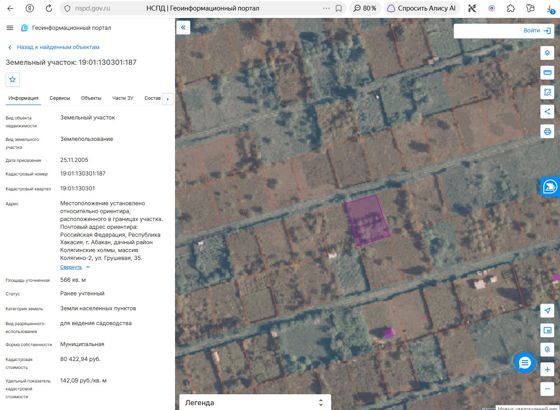Click the share icon on map toolbar
The width and height of the screenshot is (560, 410).
coord(547,111)
